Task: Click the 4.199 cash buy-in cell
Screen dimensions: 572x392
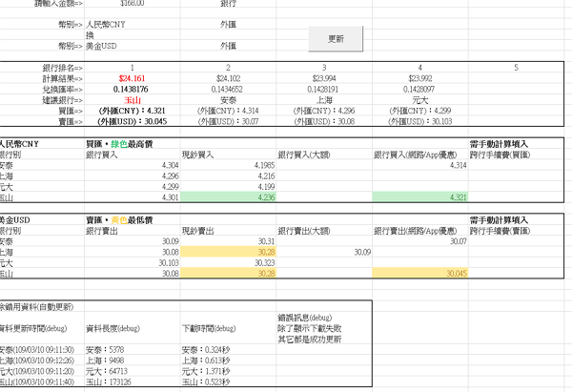Action: pos(228,187)
